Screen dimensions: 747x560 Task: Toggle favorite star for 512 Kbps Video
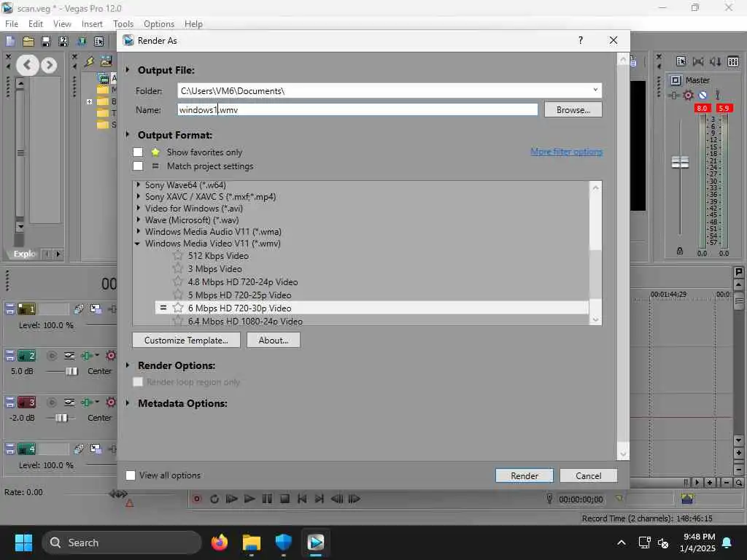click(x=178, y=256)
